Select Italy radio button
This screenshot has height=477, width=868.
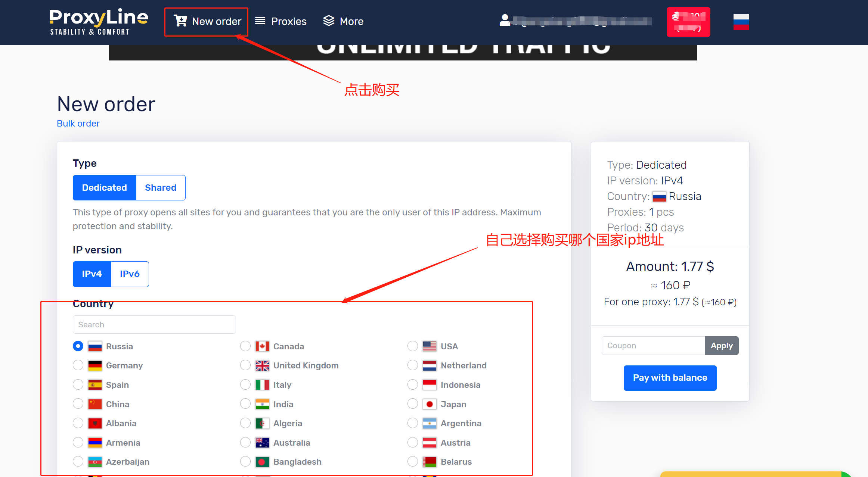[x=245, y=384]
